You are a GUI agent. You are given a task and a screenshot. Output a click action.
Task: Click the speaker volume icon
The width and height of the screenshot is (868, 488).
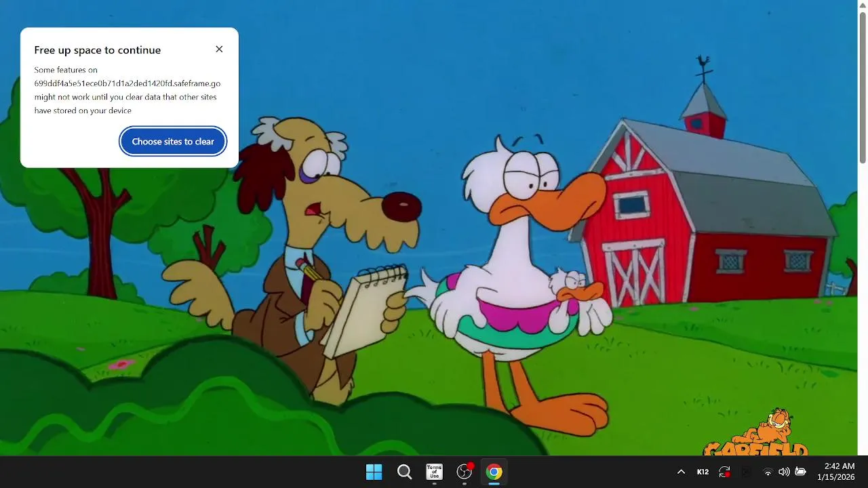coord(784,472)
